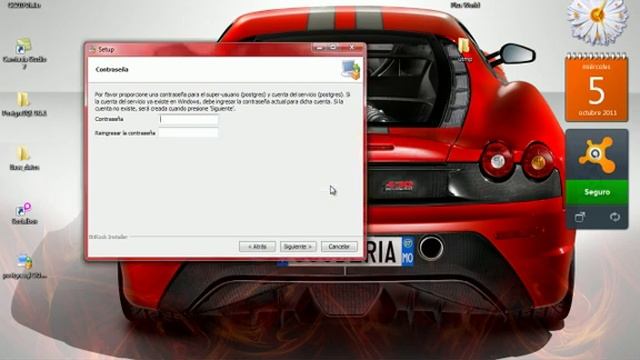This screenshot has height=360, width=640.
Task: Open avast interface via gadget window icon
Action: point(580,217)
